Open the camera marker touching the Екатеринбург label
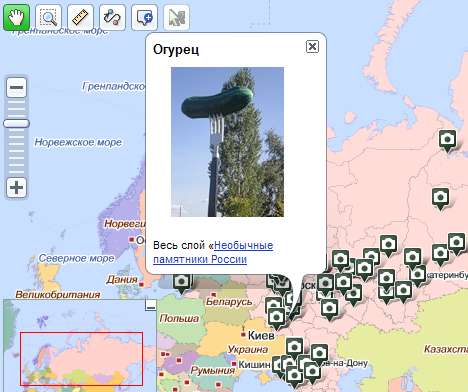This screenshot has width=468, height=392. click(417, 274)
